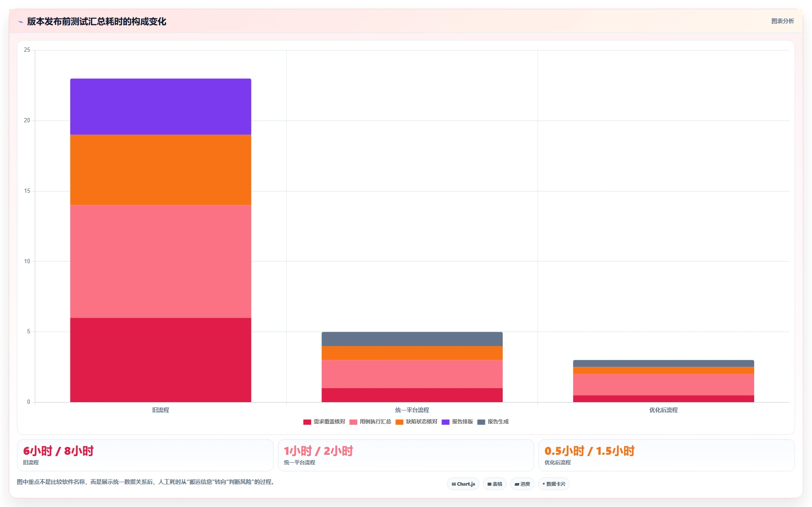
Task: Click the 进度 tag
Action: pyautogui.click(x=522, y=484)
